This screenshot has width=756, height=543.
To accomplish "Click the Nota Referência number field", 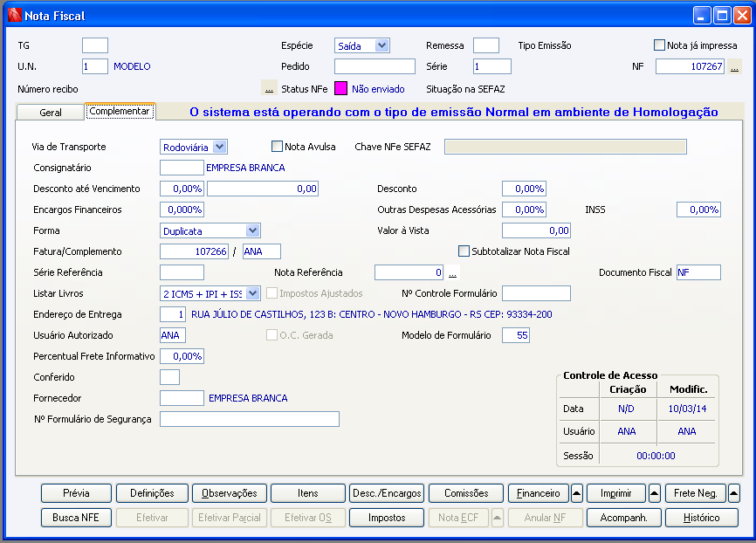I will coord(409,272).
